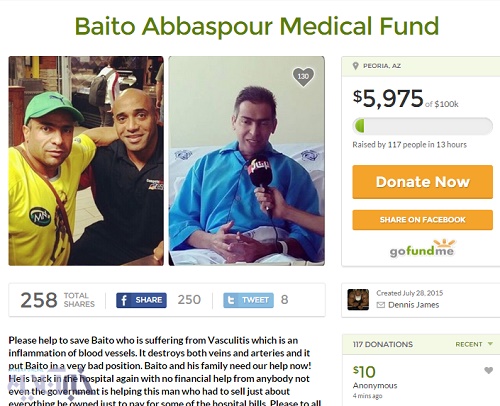Screen dimensions: 500x406
Task: Click the 117 Donations header
Action: coord(383,344)
